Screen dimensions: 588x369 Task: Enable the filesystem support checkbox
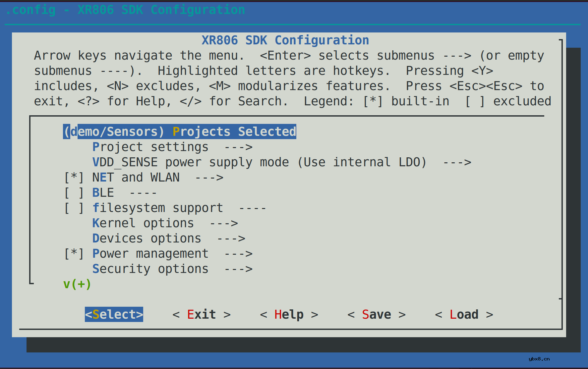click(74, 208)
